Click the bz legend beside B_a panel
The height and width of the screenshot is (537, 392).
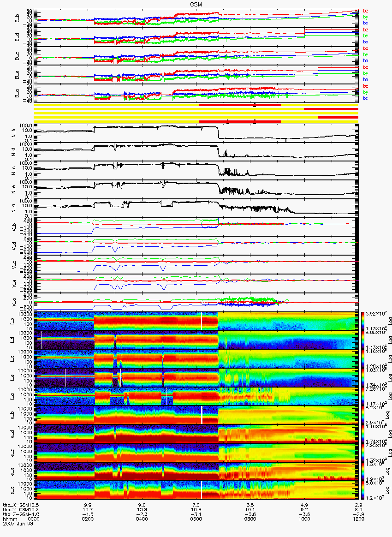[x=365, y=86]
